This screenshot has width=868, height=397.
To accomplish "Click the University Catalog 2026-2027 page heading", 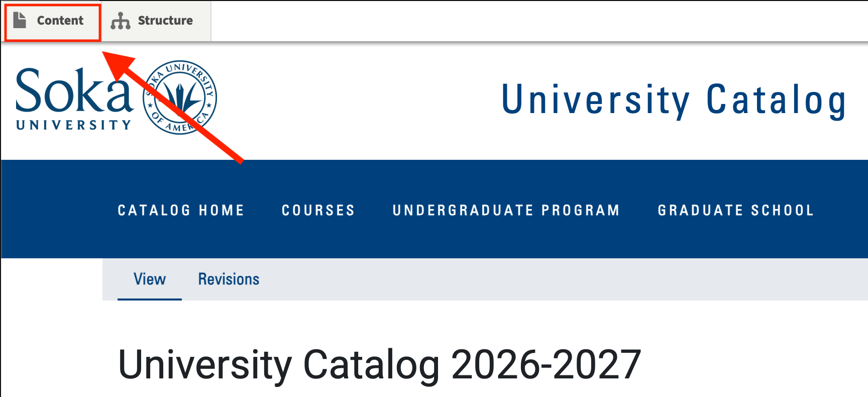I will (379, 364).
